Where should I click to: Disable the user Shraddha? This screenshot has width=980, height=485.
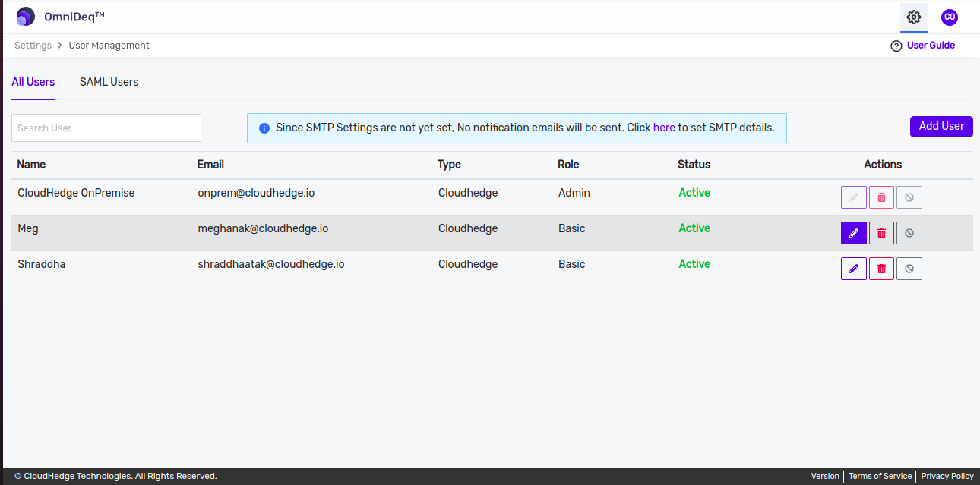pos(909,269)
